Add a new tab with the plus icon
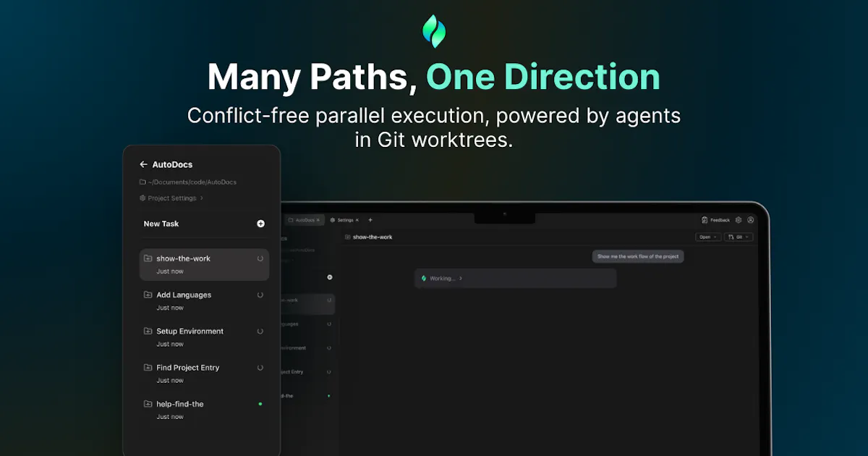Screen dimensions: 868x456 point(370,220)
